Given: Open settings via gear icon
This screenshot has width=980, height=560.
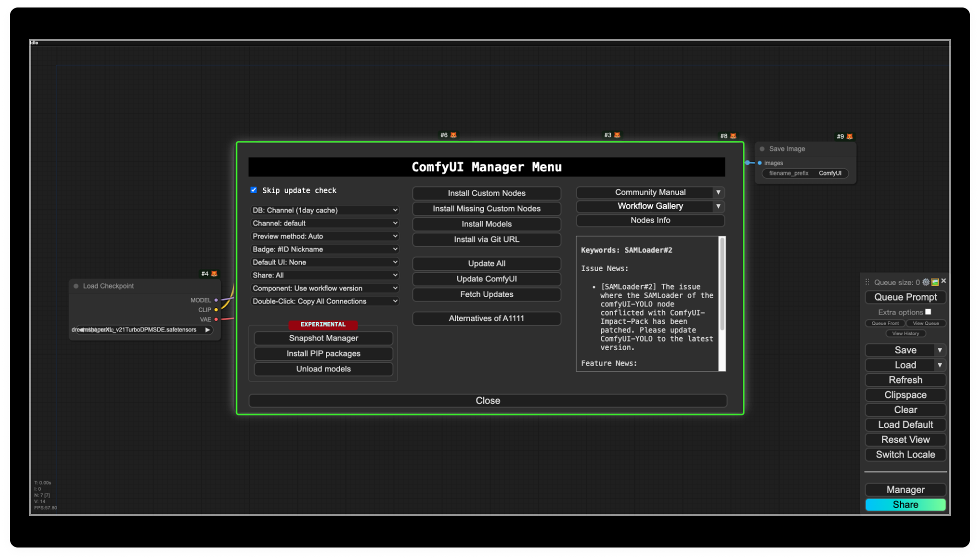Looking at the screenshot, I should 925,282.
